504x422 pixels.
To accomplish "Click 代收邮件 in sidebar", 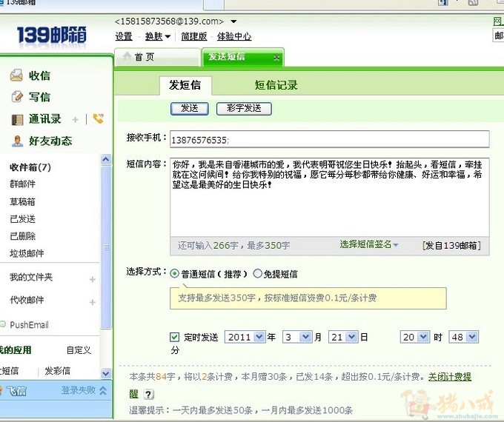I will point(27,300).
